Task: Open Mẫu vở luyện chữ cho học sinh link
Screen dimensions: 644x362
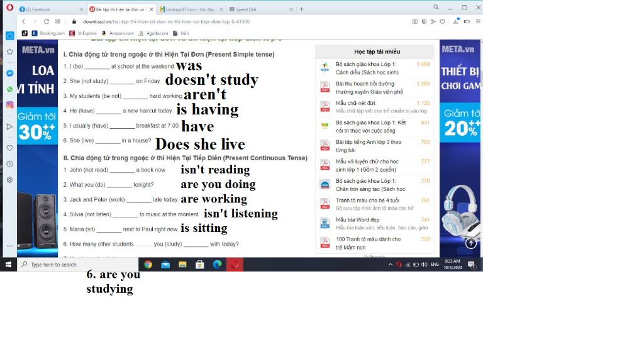Action: pyautogui.click(x=367, y=165)
